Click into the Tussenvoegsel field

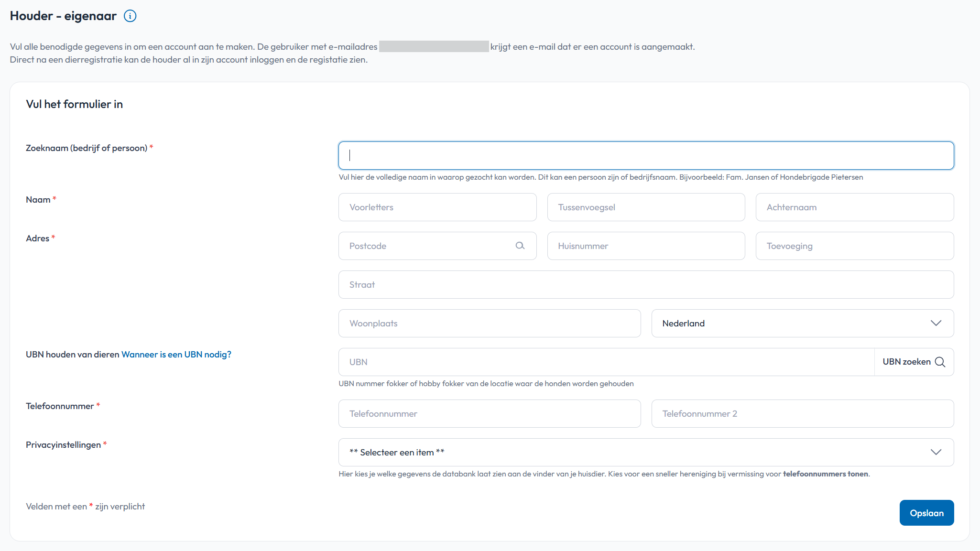click(x=646, y=207)
